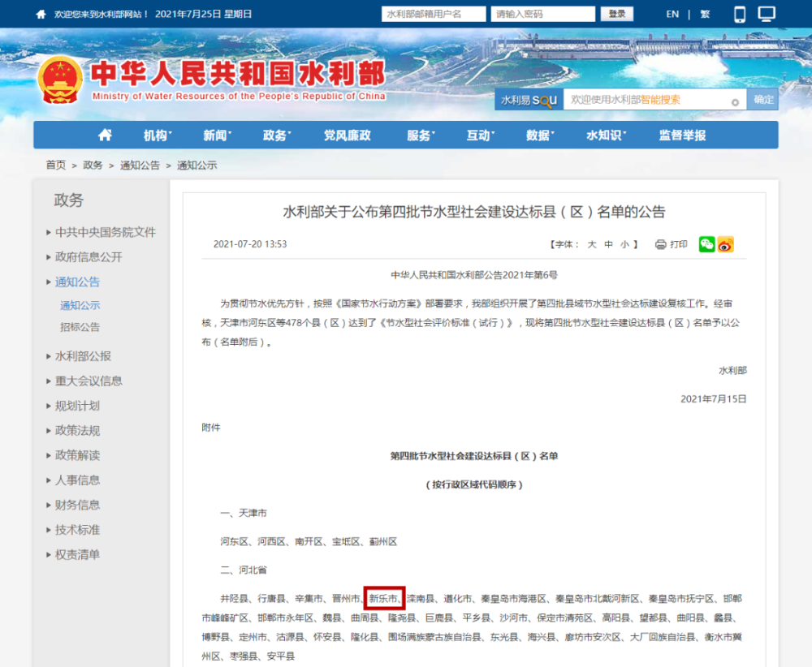Click the 水利易SOU search logo
Image resolution: width=812 pixels, height=667 pixels.
pyautogui.click(x=529, y=100)
